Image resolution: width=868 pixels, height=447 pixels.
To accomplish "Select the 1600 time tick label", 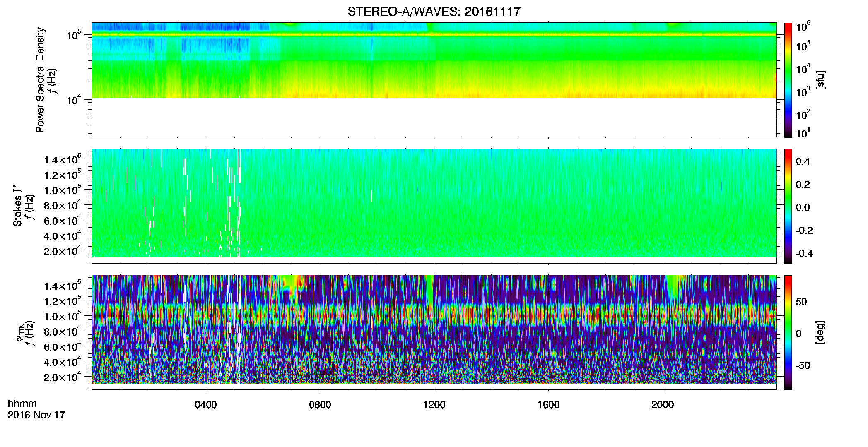I will (x=548, y=405).
